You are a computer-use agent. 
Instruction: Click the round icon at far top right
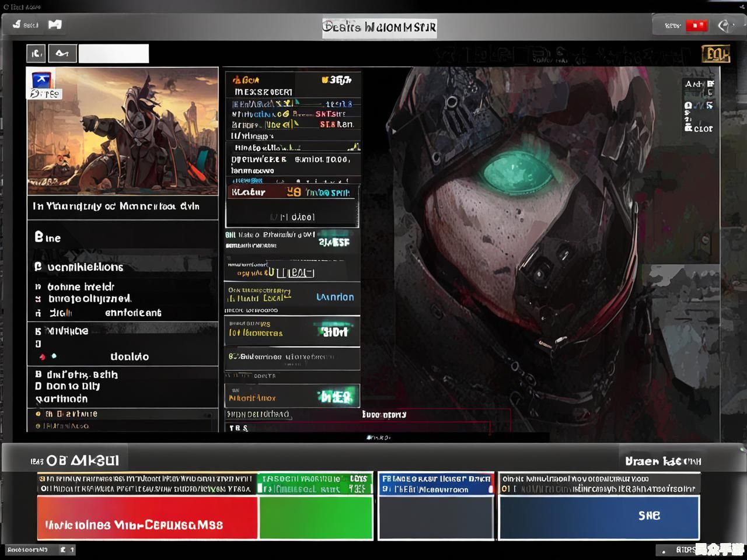pos(724,26)
